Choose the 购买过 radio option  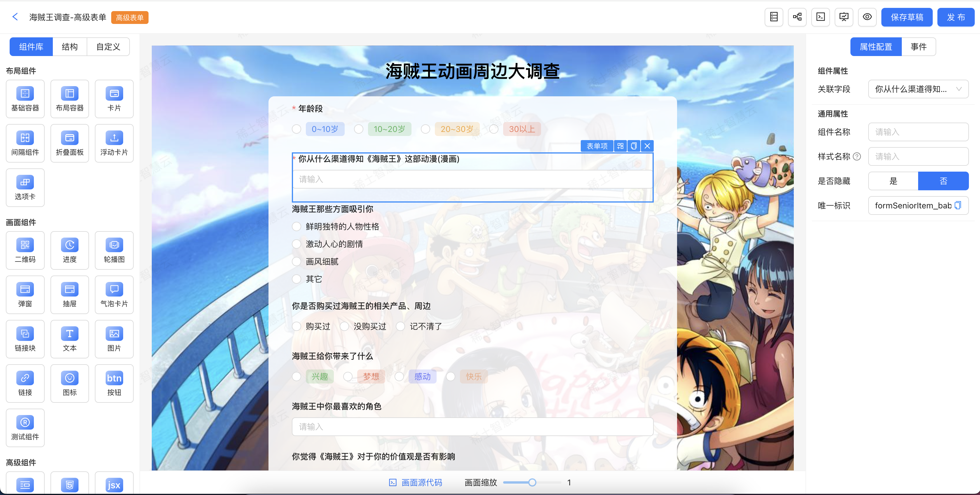(x=297, y=326)
